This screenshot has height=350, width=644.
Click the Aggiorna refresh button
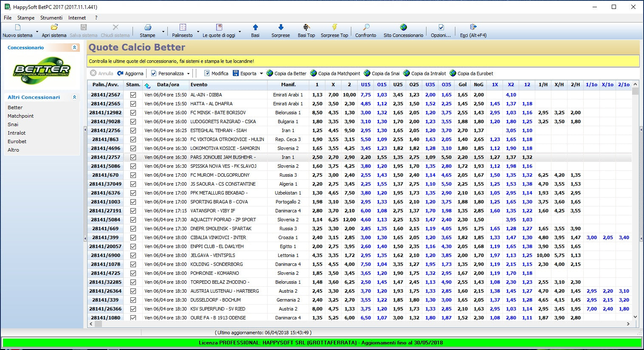(x=130, y=73)
